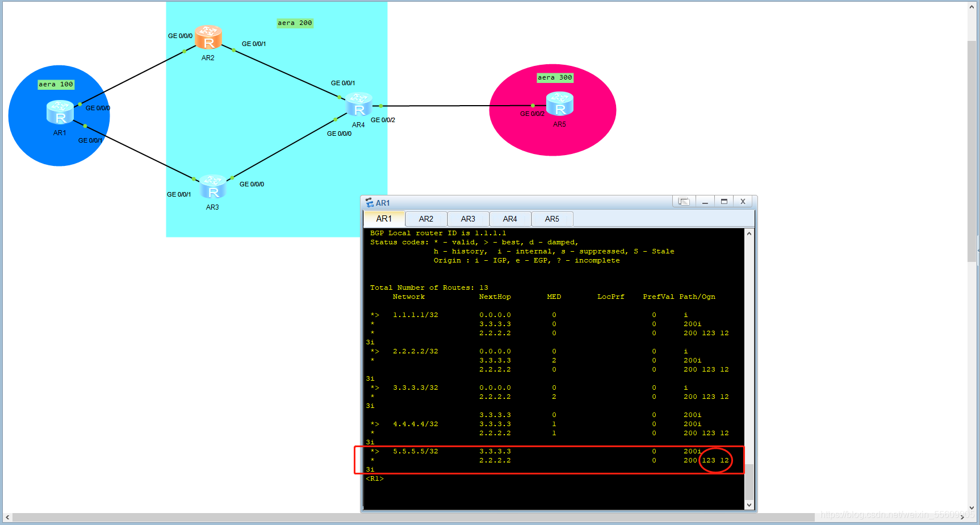Click the terminal vertical scrollbar thumb
980x525 pixels.
click(749, 481)
